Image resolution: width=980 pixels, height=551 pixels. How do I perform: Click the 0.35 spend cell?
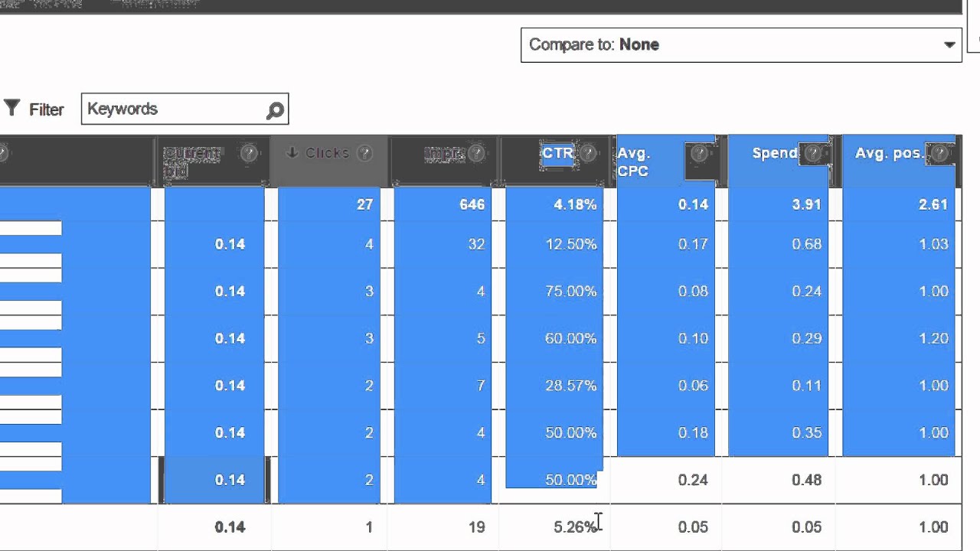806,433
